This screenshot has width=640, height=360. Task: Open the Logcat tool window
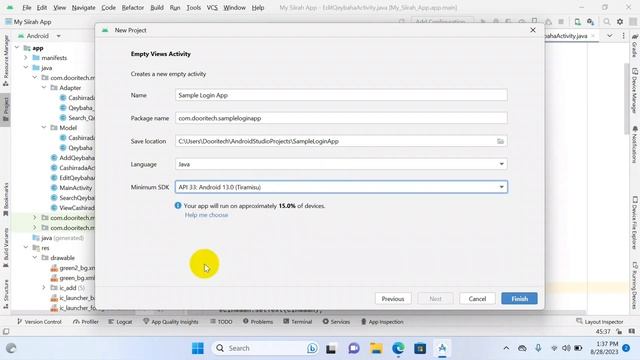pyautogui.click(x=120, y=322)
